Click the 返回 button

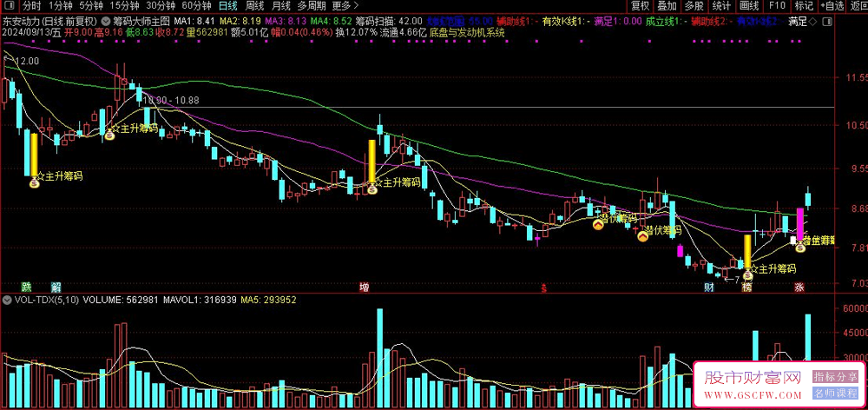click(858, 6)
